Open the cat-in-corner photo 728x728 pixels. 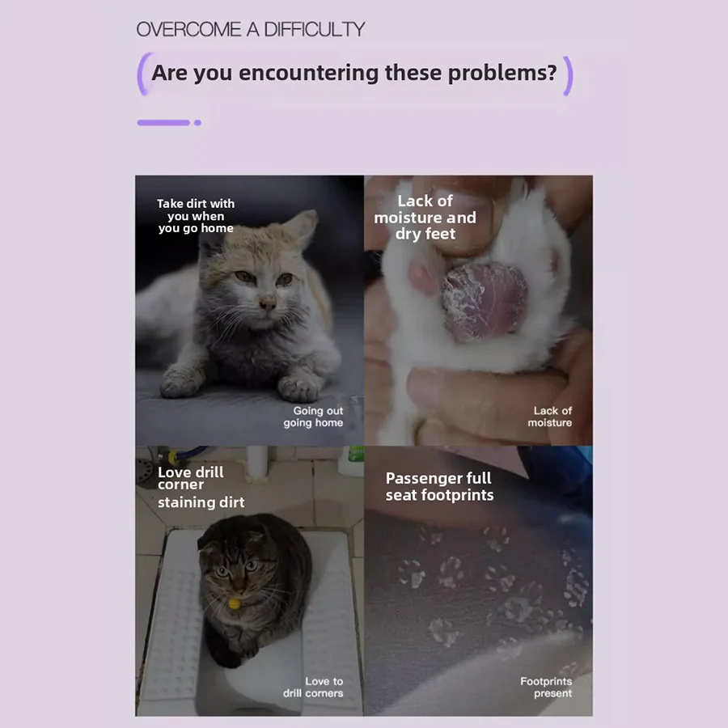249,581
